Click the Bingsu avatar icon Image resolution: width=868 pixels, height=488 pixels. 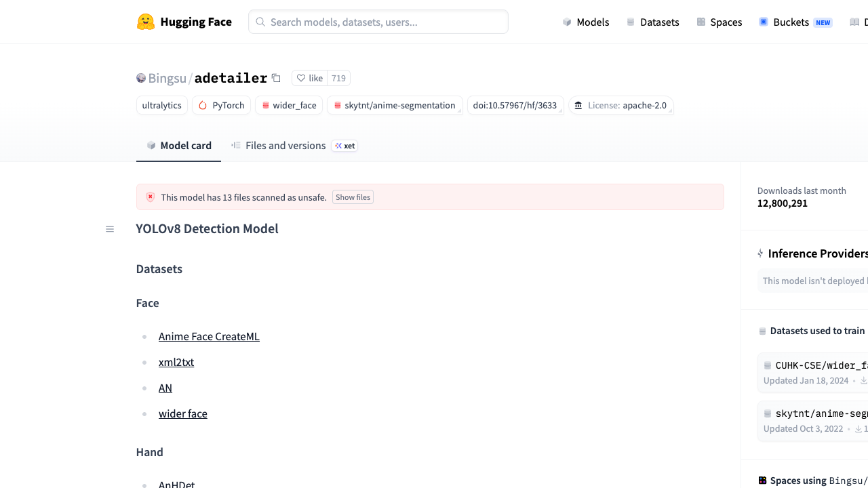[x=141, y=78]
